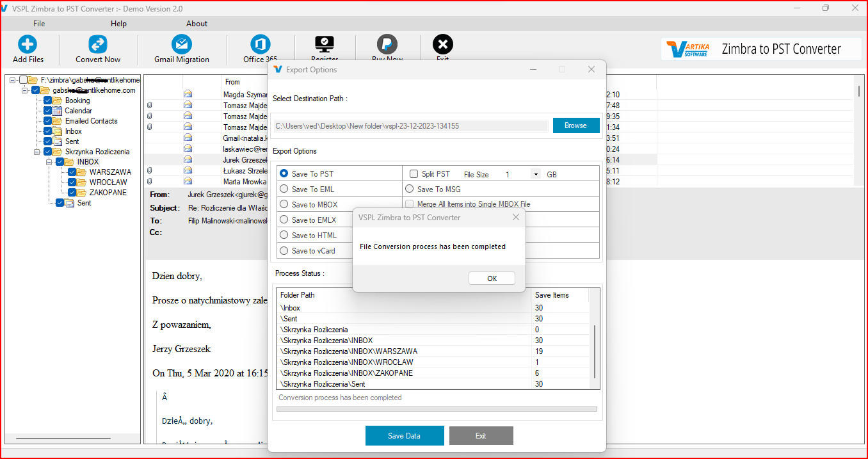Select the lower Sent folder under Skrzynka Rozliczenia
The width and height of the screenshot is (868, 459).
[x=84, y=203]
